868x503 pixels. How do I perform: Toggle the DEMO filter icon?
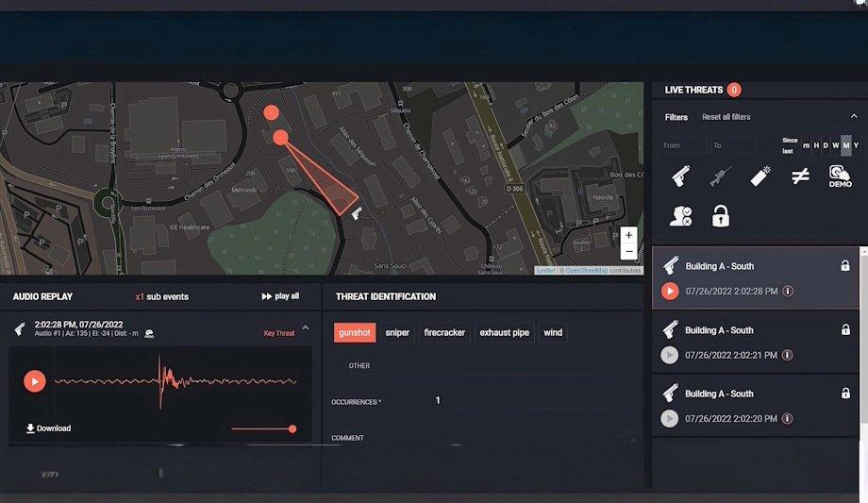pos(840,176)
